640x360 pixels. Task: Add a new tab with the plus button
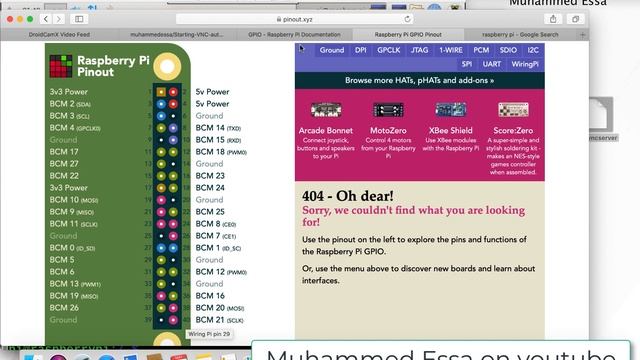(x=582, y=35)
